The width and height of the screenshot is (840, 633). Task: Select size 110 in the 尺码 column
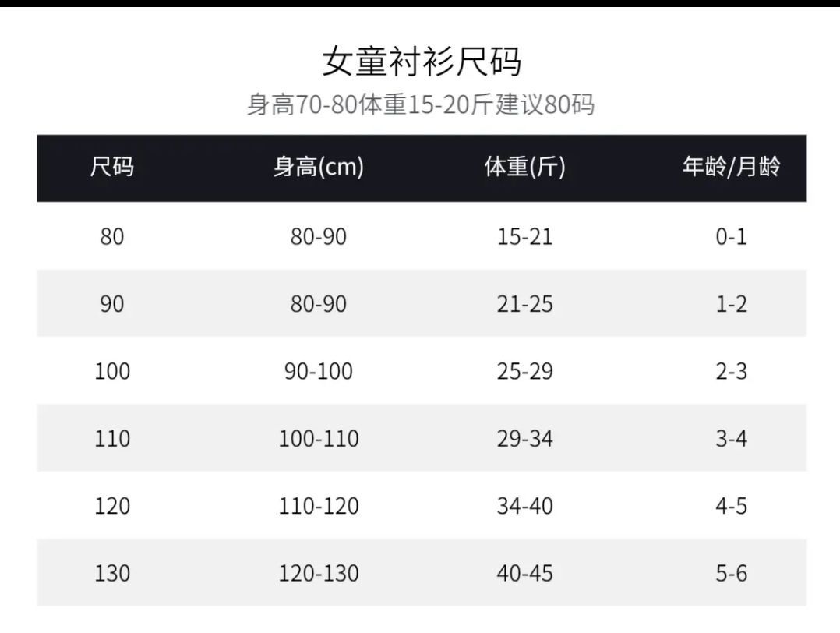112,439
